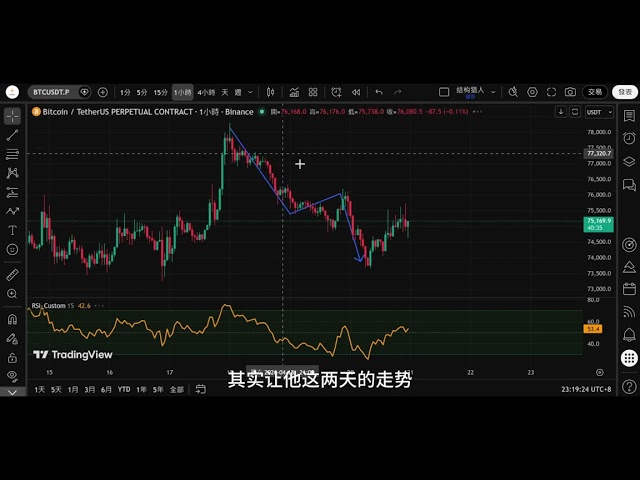Activate the zoom-in magnifier tool
The image size is (640, 480).
[x=12, y=294]
